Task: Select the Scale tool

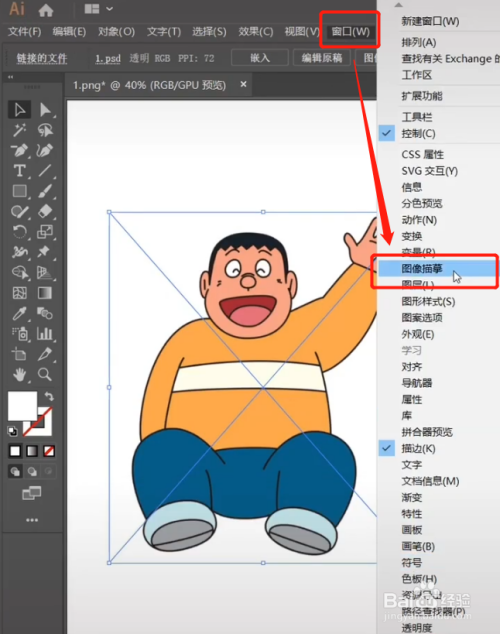Action: pyautogui.click(x=45, y=232)
